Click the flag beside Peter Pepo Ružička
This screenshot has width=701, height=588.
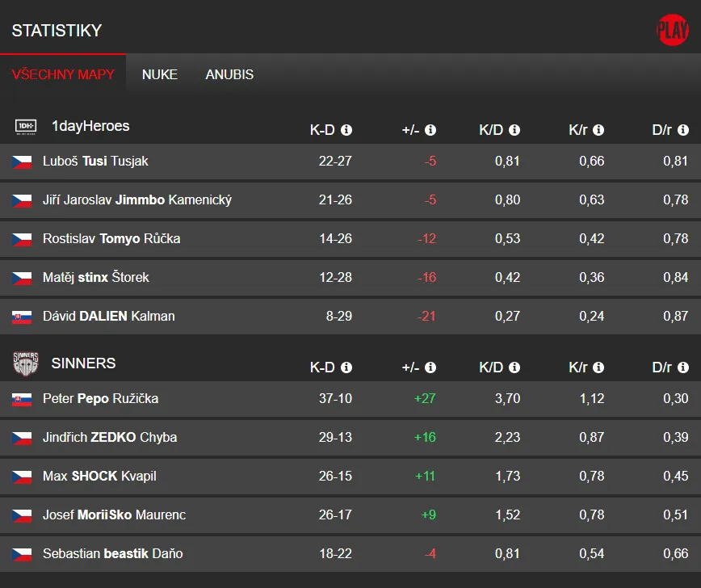22,399
